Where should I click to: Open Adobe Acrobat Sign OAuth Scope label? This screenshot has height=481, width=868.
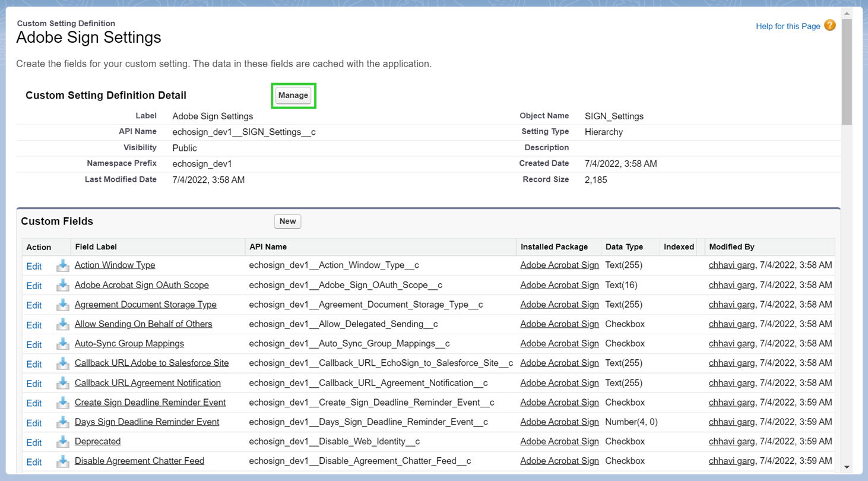point(142,284)
